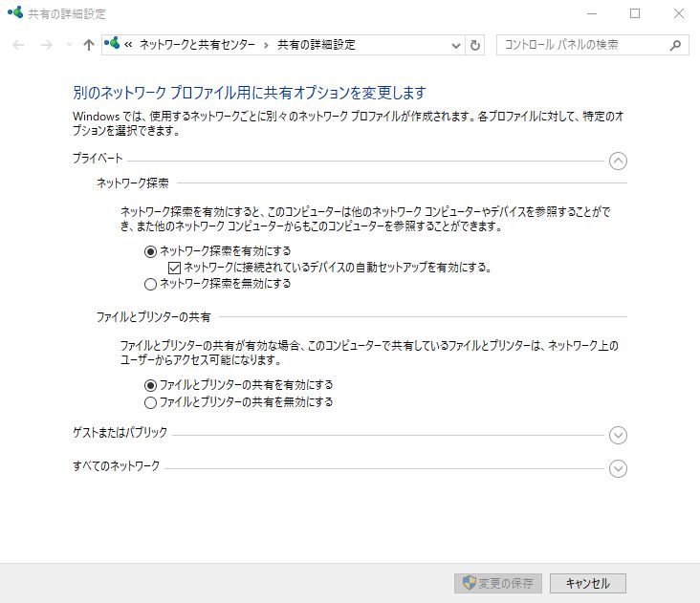Open the recent locations dropdown arrow

click(68, 45)
